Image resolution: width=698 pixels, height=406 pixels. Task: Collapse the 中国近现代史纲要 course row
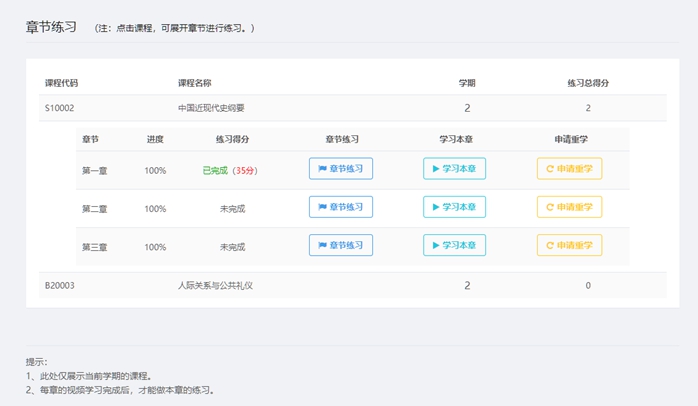[x=353, y=108]
